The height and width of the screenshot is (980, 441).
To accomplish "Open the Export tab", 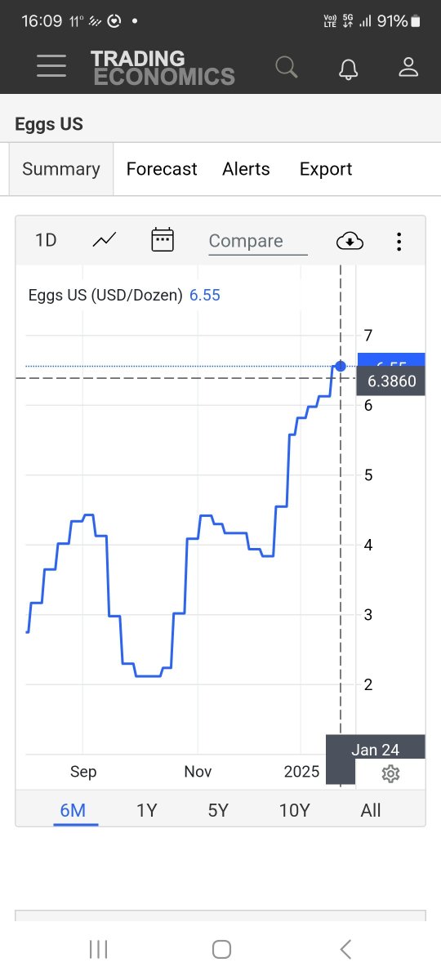I will tap(326, 169).
